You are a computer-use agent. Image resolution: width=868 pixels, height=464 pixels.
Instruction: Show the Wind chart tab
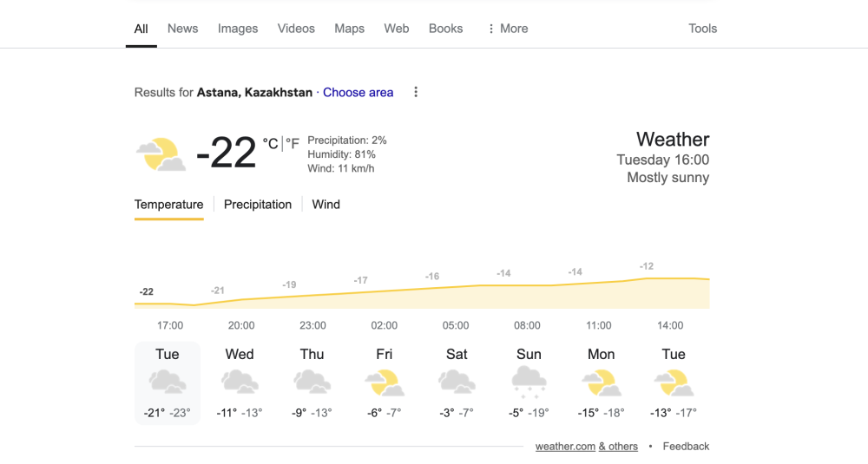coord(326,205)
